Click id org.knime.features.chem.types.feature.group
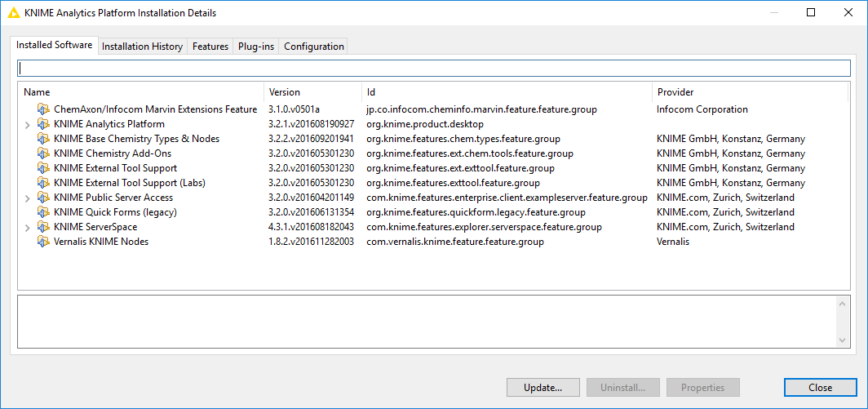Viewport: 868px width, 409px height. coord(463,139)
